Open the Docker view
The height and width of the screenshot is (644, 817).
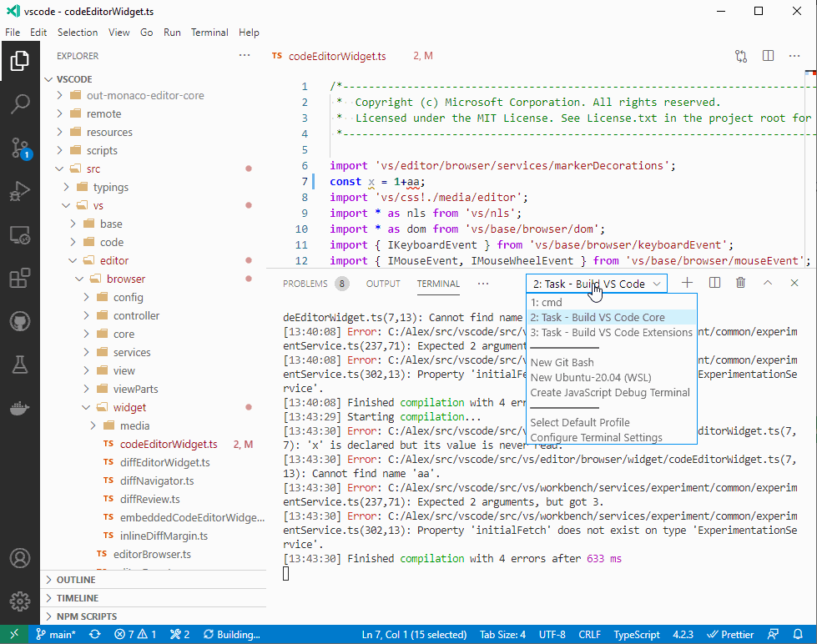[x=20, y=409]
